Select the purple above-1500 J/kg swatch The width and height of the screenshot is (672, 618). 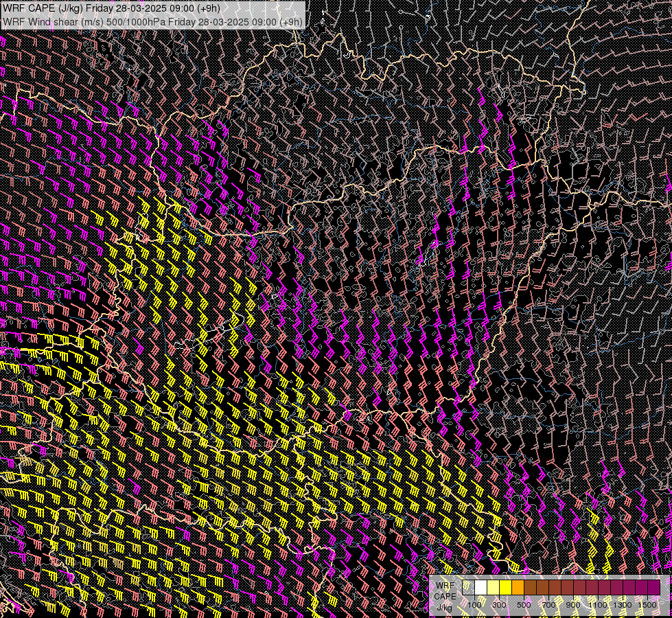pyautogui.click(x=654, y=587)
